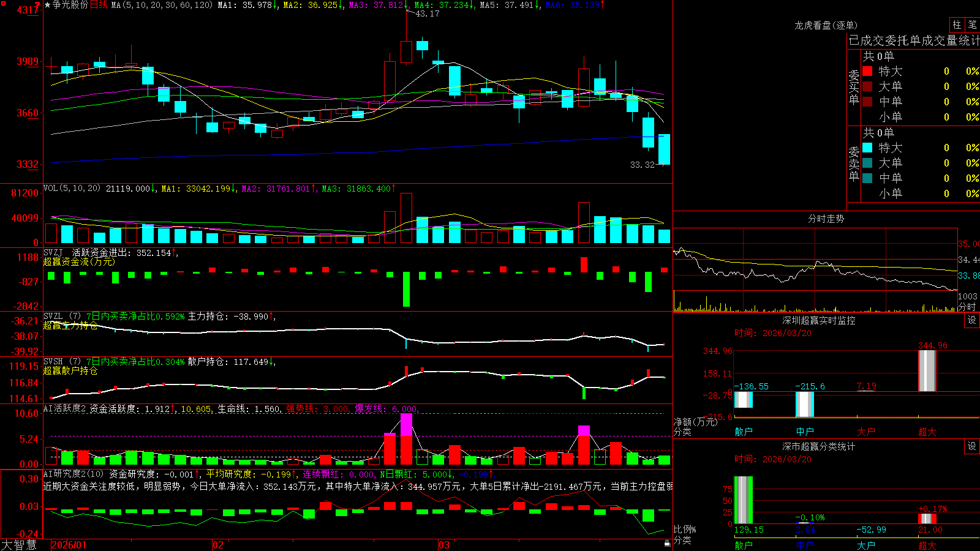This screenshot has height=551, width=980.
Task: Click the SVZJ 活跃资金进出 indicator label
Action: [x=86, y=253]
